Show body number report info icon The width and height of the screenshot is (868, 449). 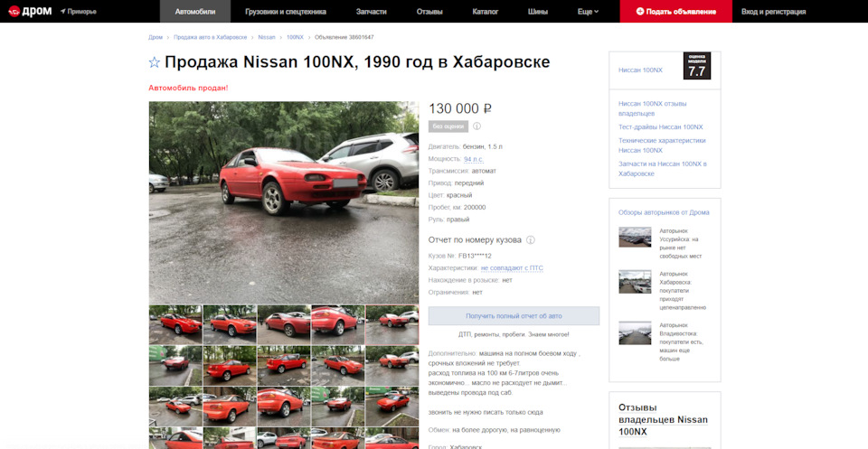[x=531, y=240]
